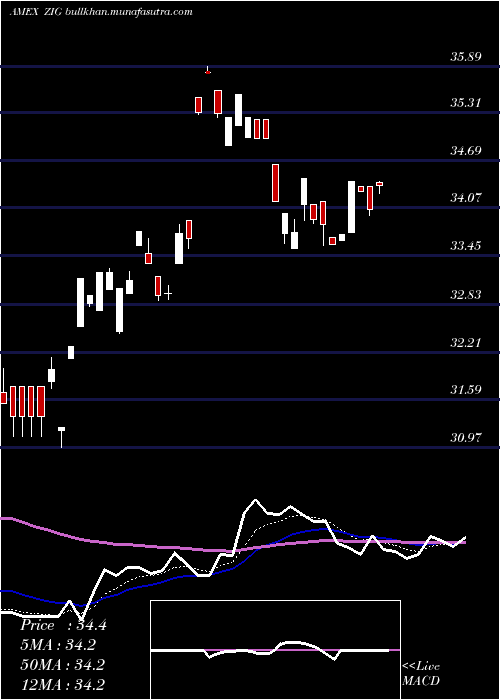Click the 33.45 price axis label
The width and height of the screenshot is (500, 700).
click(465, 246)
